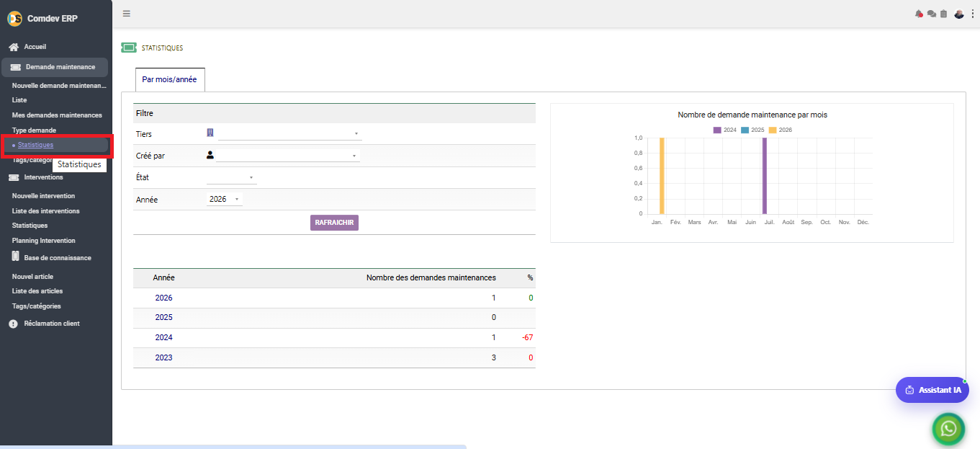This screenshot has width=980, height=449.
Task: Click the Comdev ERP logo
Action: click(x=14, y=19)
